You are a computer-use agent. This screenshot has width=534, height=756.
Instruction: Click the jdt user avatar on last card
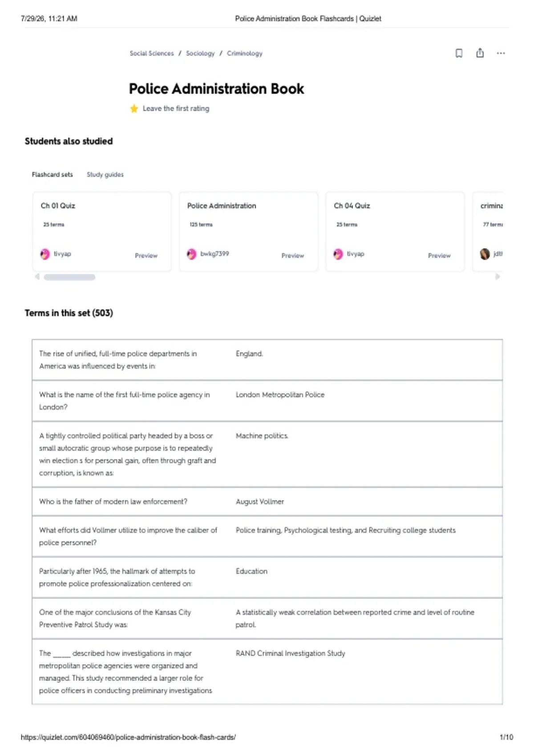(x=485, y=254)
